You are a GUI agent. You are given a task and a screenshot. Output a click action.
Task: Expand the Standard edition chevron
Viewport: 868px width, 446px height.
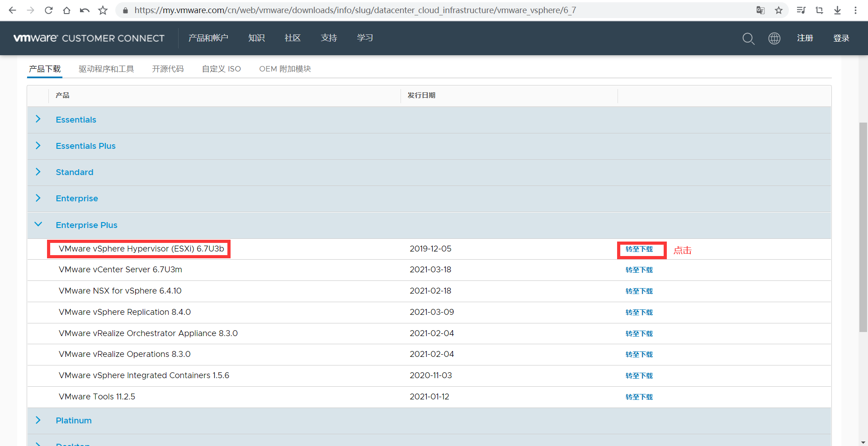point(38,171)
